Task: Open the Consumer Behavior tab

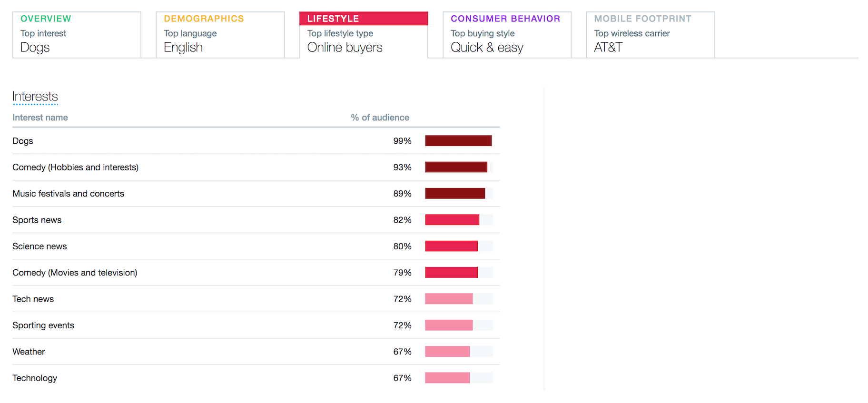Action: click(507, 35)
